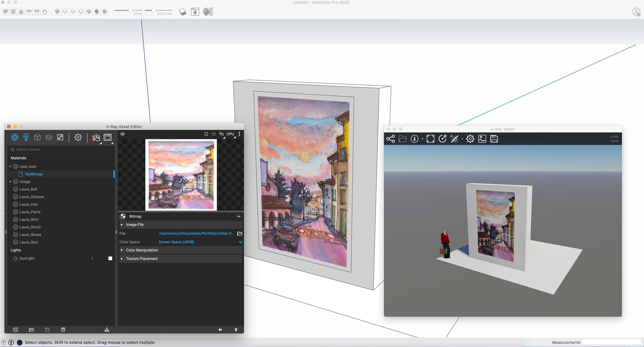Open the Render Elements layers icon
This screenshot has height=347, width=644.
(x=49, y=137)
